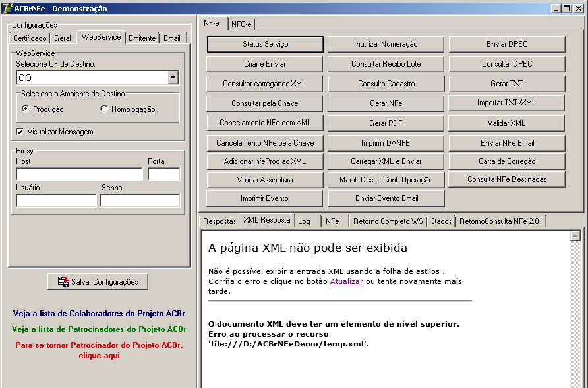Focus the proxy Senha input field
This screenshot has height=388, width=588.
pos(140,200)
